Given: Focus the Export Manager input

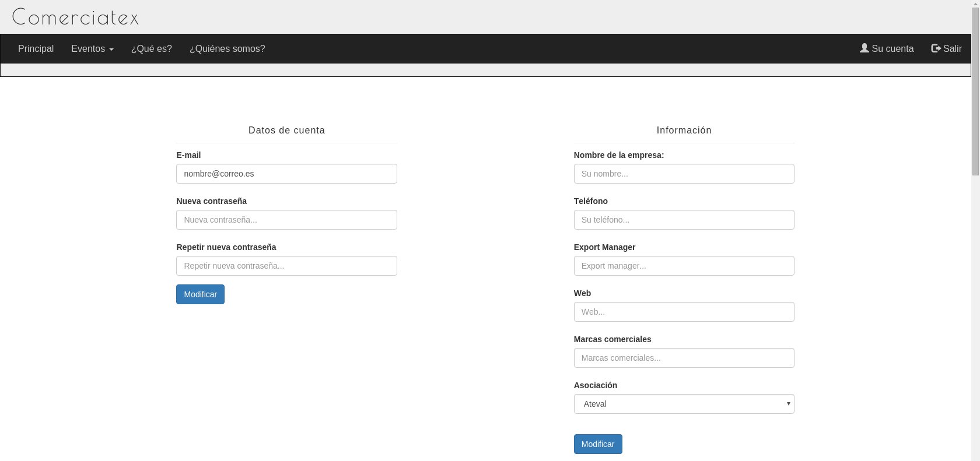Looking at the screenshot, I should pos(684,266).
